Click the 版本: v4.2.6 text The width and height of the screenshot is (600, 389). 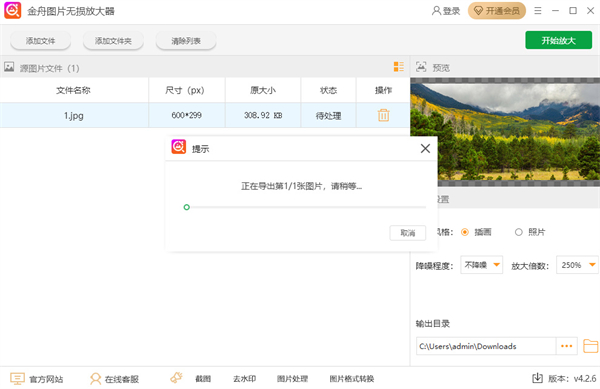point(572,379)
